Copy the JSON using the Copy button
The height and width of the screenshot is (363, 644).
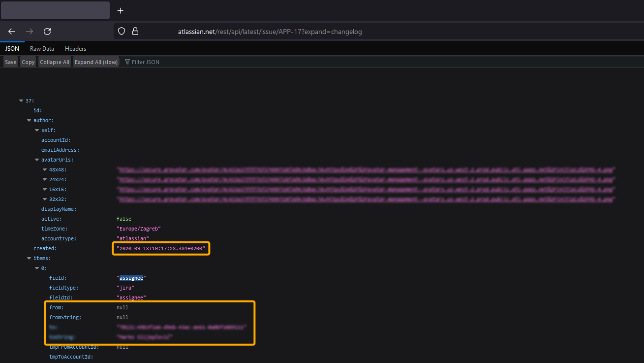coord(28,62)
